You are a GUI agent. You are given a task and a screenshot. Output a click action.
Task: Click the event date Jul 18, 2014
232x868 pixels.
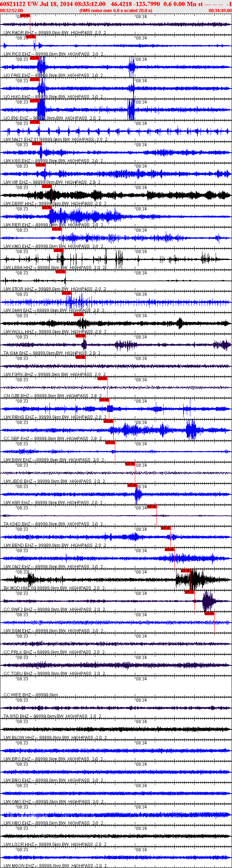[56, 4]
